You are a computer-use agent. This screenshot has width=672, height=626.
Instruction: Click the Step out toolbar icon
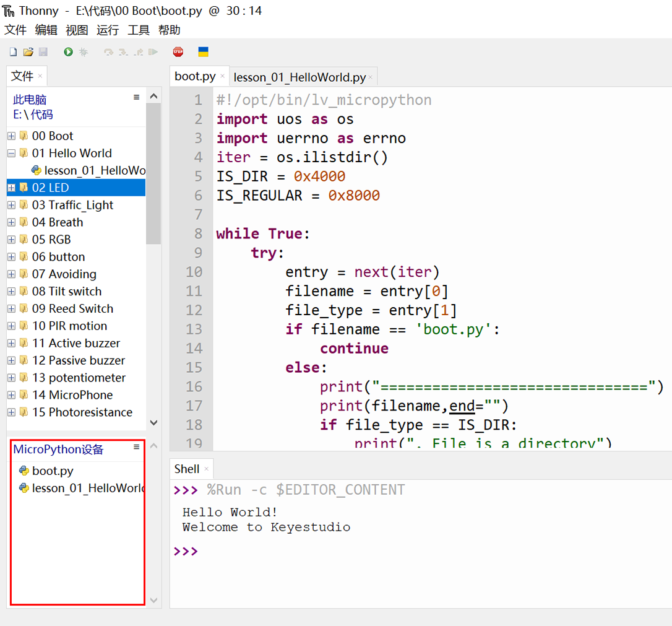[139, 52]
